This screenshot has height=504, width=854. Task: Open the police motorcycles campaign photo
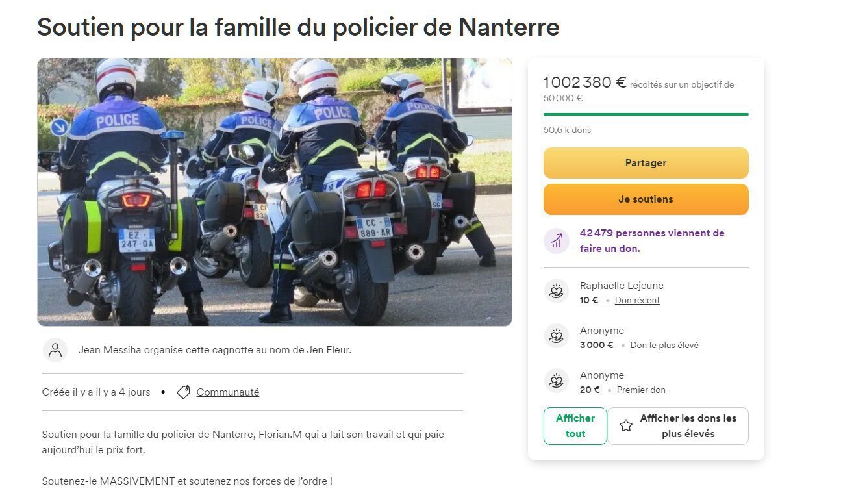click(x=275, y=192)
